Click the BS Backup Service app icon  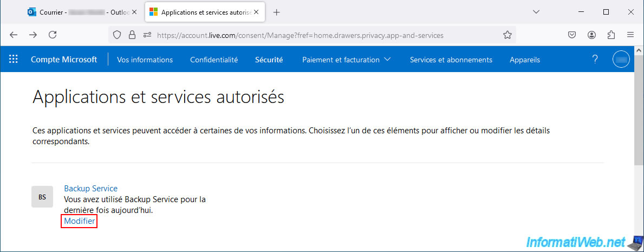[x=42, y=197]
